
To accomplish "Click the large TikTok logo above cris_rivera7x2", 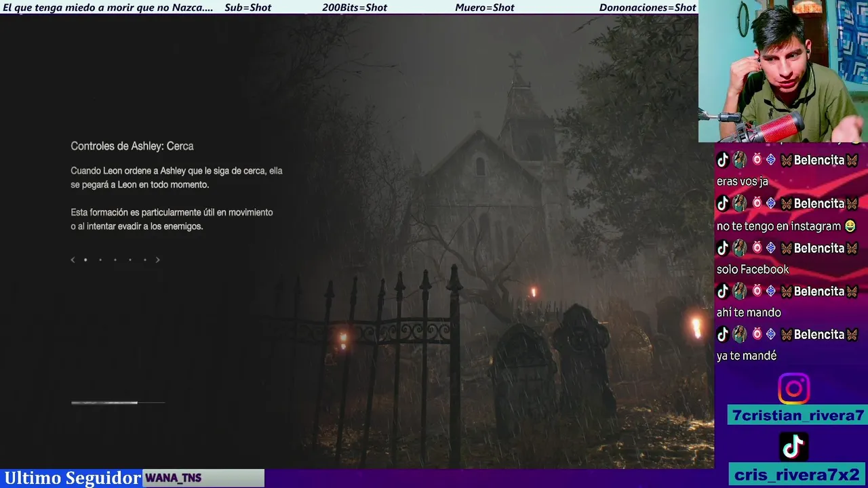I will (x=793, y=446).
